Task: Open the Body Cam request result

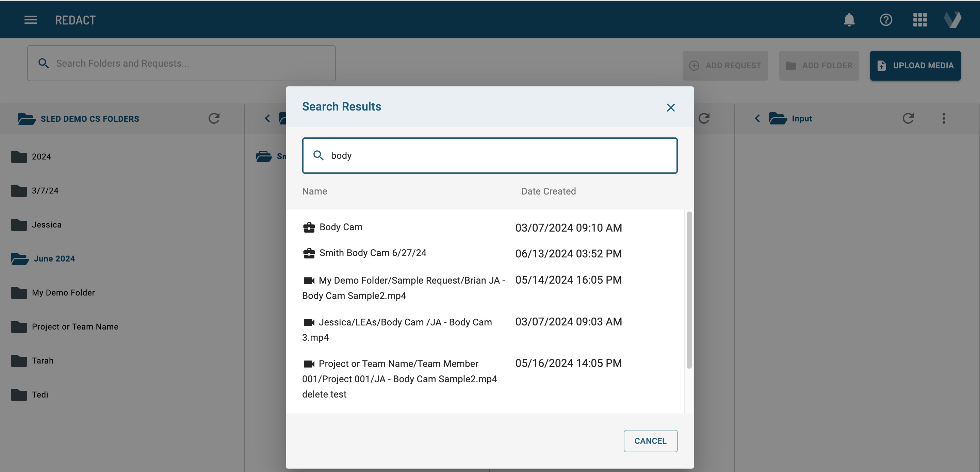Action: click(x=341, y=227)
